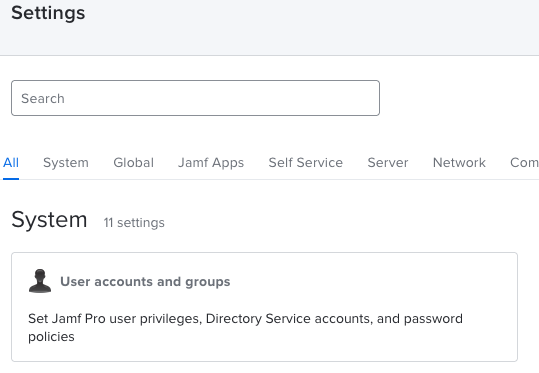Click the Search settings input field
The height and width of the screenshot is (373, 539).
coord(195,98)
